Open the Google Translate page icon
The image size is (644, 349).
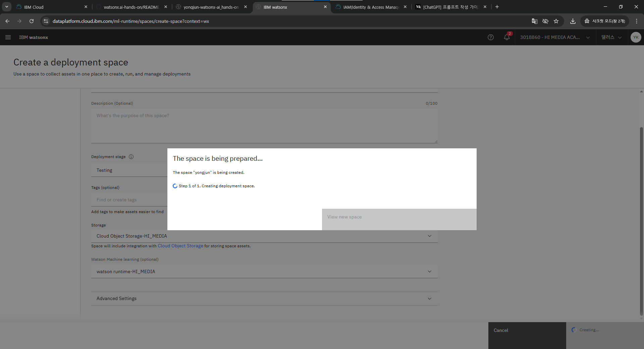[x=535, y=21]
